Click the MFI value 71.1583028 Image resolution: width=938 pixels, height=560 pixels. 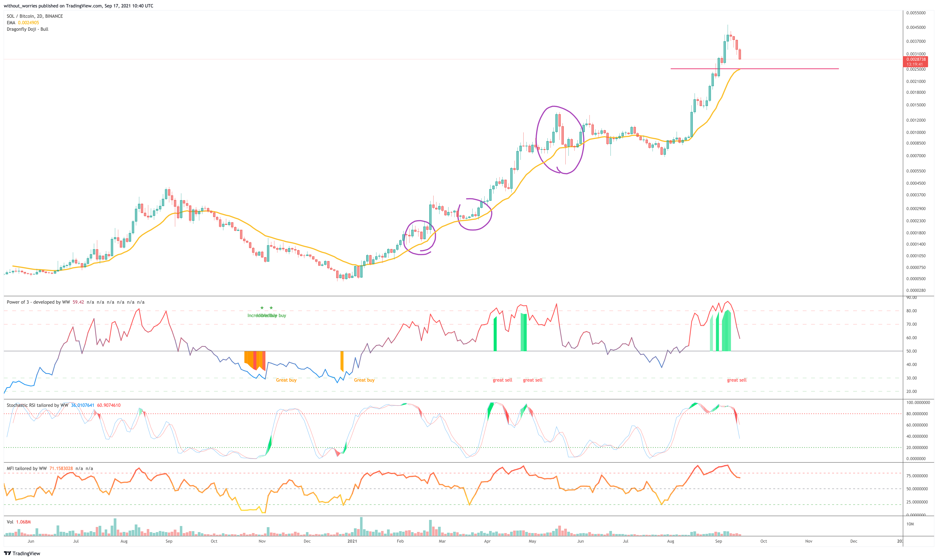click(x=61, y=469)
